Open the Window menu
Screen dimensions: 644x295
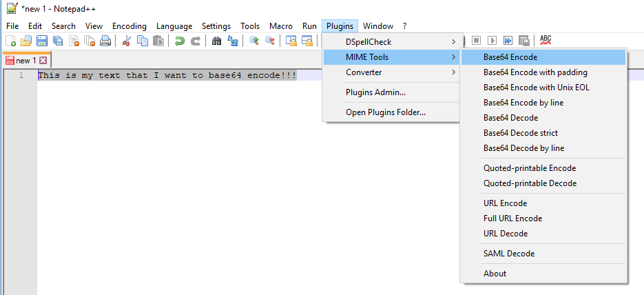click(378, 26)
